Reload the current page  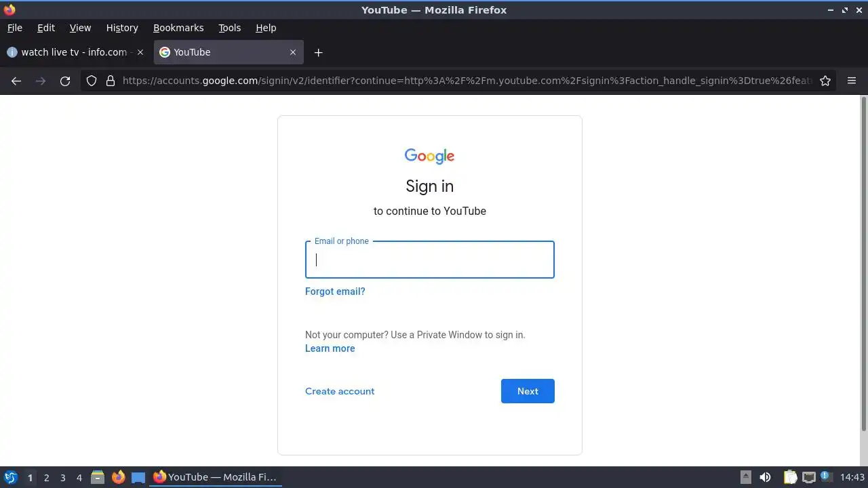click(65, 81)
